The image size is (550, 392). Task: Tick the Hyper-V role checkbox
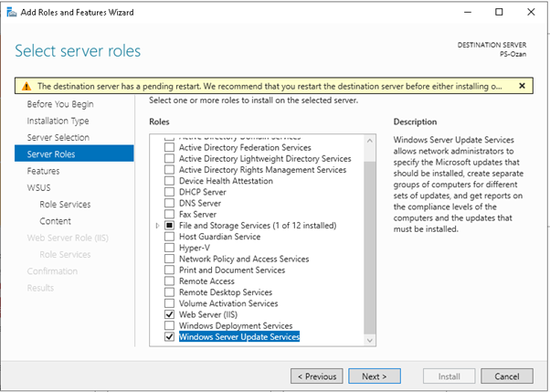point(169,248)
